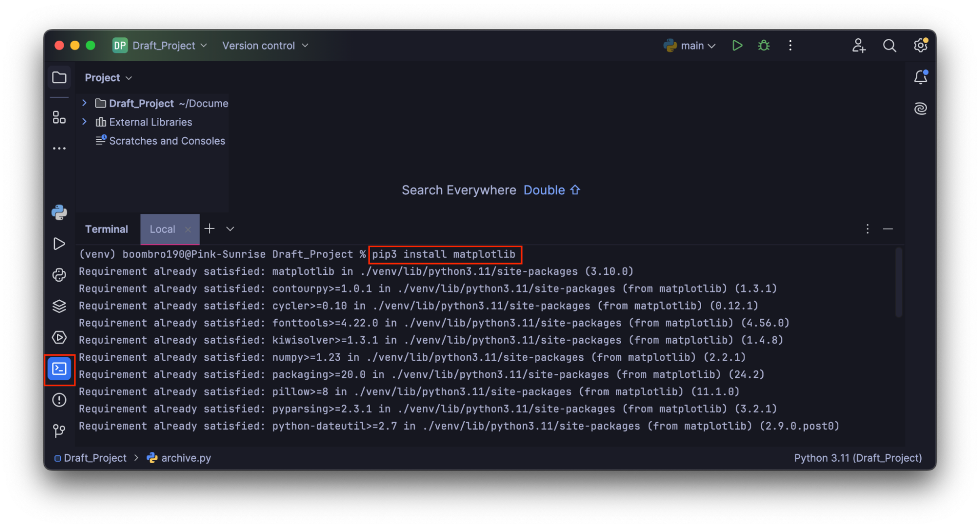
Task: Click the Debug bug icon
Action: click(764, 46)
